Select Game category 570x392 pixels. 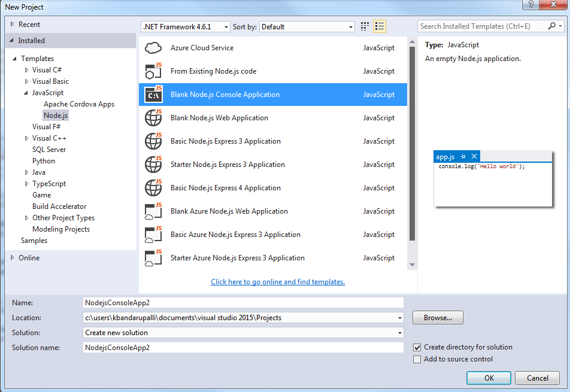click(41, 195)
